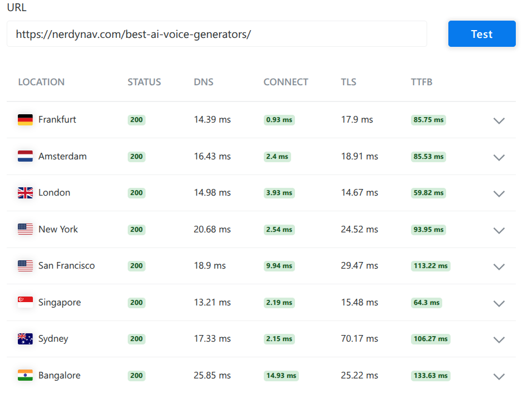
Task: Expand the Amsterdam row chevron
Action: point(499,157)
